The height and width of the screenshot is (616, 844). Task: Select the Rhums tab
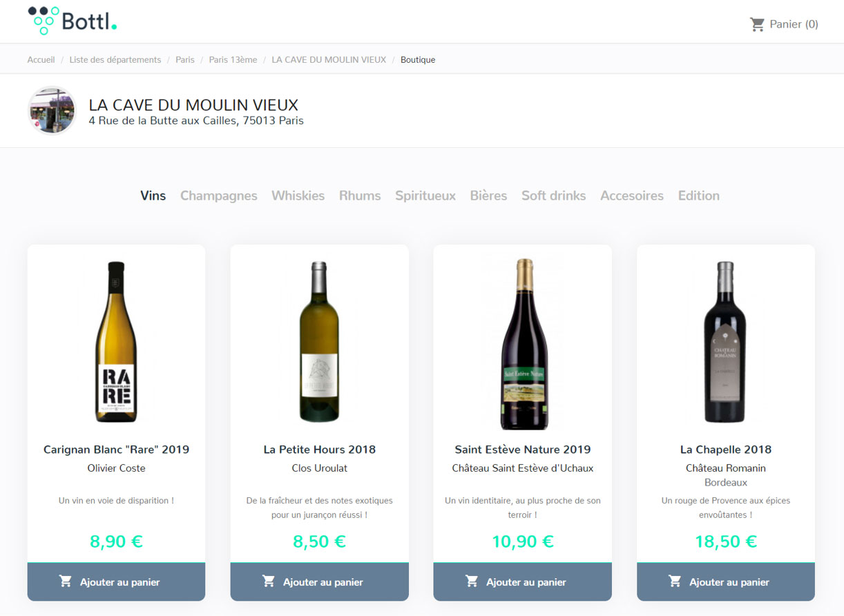click(x=360, y=195)
